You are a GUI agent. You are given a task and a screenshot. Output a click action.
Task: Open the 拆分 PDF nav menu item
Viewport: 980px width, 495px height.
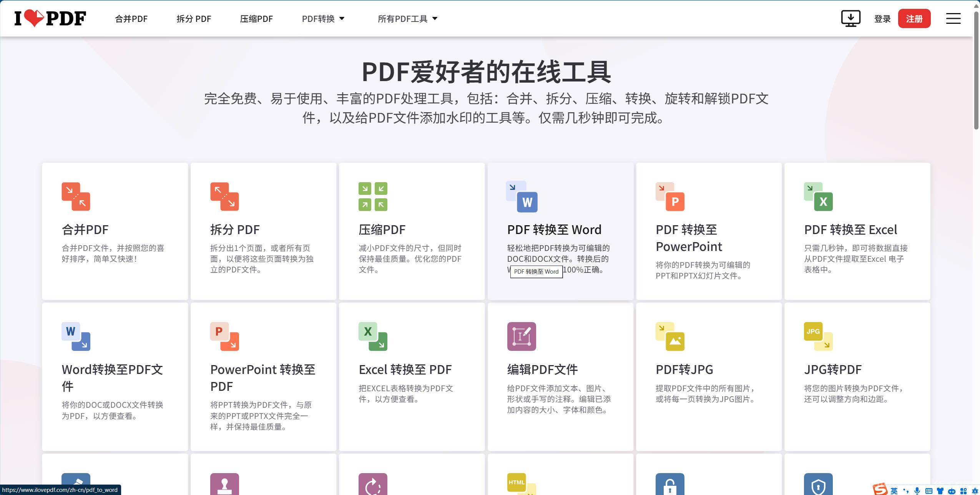coord(194,19)
